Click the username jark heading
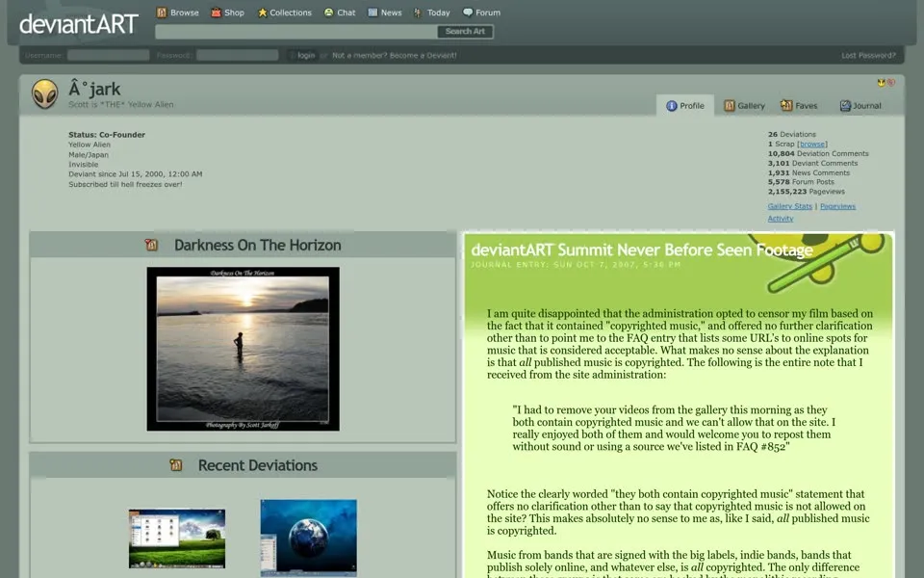 click(x=94, y=89)
